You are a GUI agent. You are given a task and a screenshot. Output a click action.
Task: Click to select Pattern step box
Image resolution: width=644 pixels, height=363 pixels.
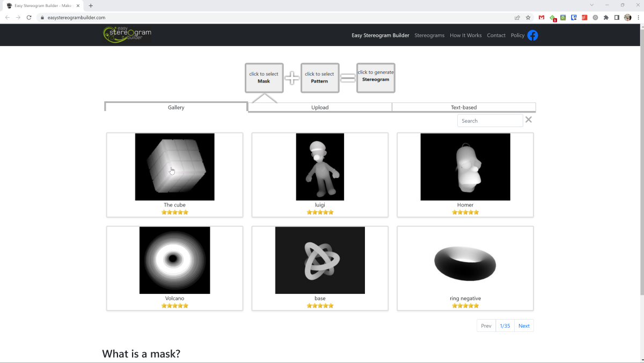320,78
